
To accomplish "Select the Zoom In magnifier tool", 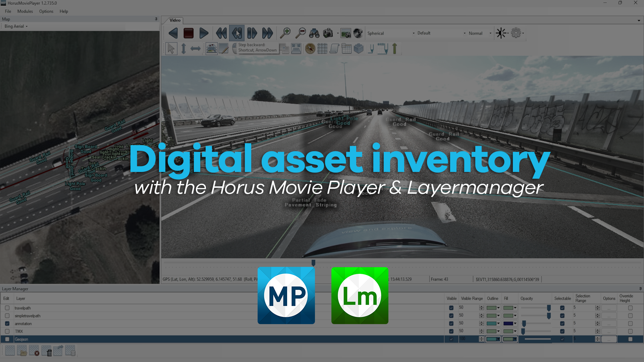I will (x=286, y=33).
